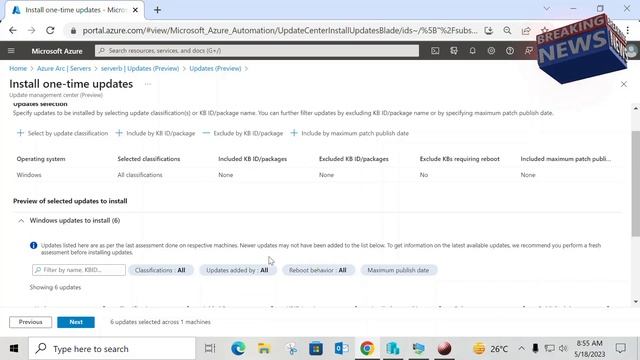Open Task View on the taskbar
The height and width of the screenshot is (360, 640).
coord(210,349)
